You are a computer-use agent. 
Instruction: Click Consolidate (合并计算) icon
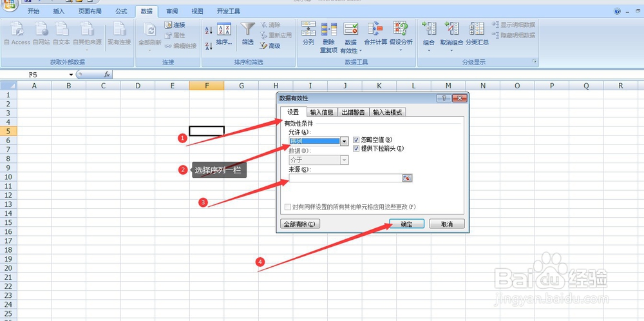pos(375,34)
